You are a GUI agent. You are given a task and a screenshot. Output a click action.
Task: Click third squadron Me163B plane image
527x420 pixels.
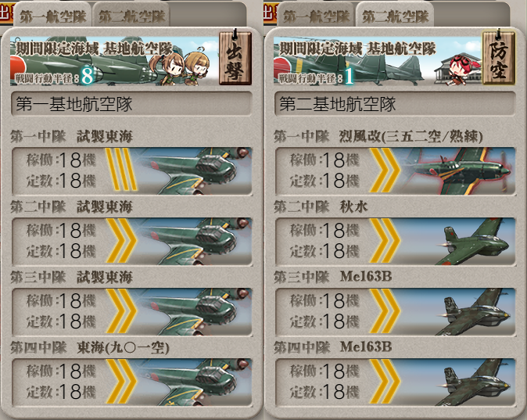[474, 311]
